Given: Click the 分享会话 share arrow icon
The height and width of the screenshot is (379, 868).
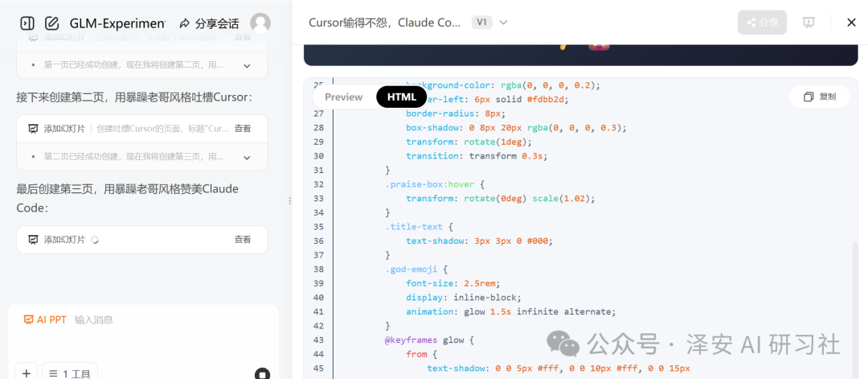Looking at the screenshot, I should [x=184, y=23].
